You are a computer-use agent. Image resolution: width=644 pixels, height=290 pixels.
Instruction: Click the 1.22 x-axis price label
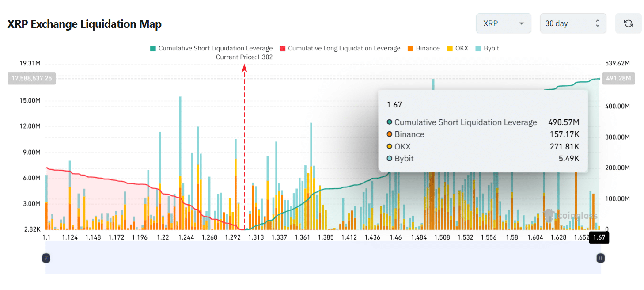pyautogui.click(x=163, y=237)
